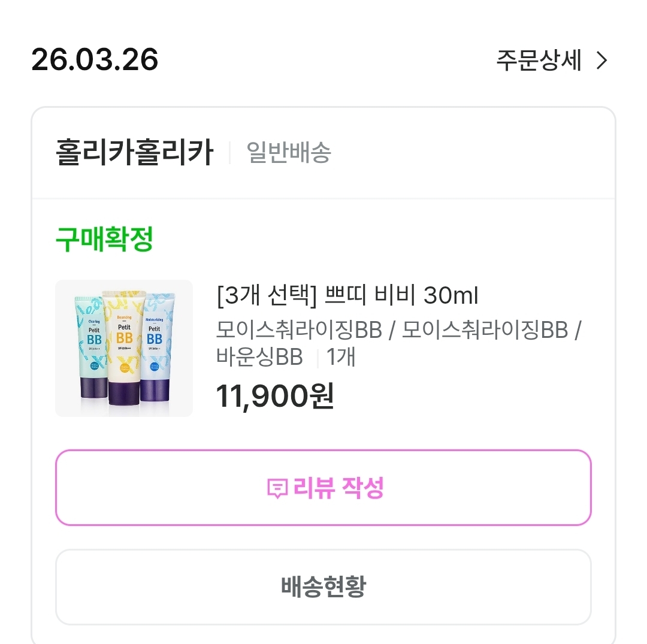
Task: Click the 11,900원 price
Action: click(275, 396)
